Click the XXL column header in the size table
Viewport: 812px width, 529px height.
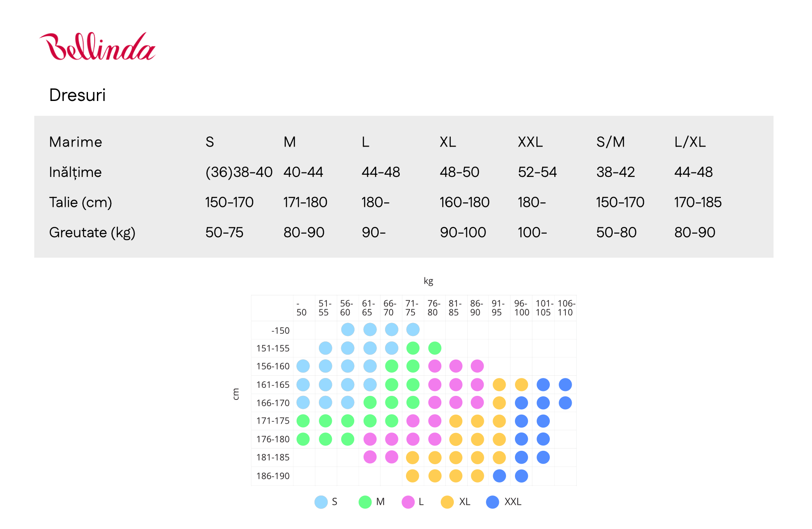tap(530, 142)
